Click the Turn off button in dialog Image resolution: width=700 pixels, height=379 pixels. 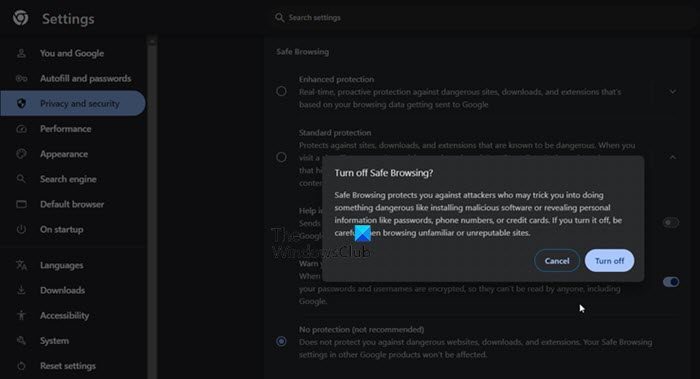pos(609,261)
